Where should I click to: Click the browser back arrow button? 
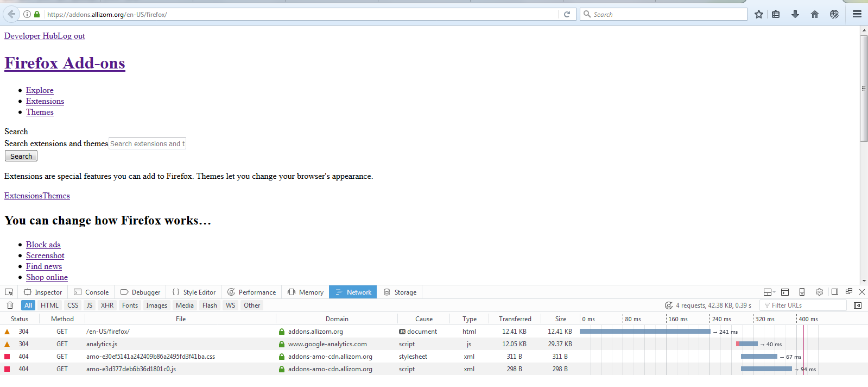click(x=11, y=14)
